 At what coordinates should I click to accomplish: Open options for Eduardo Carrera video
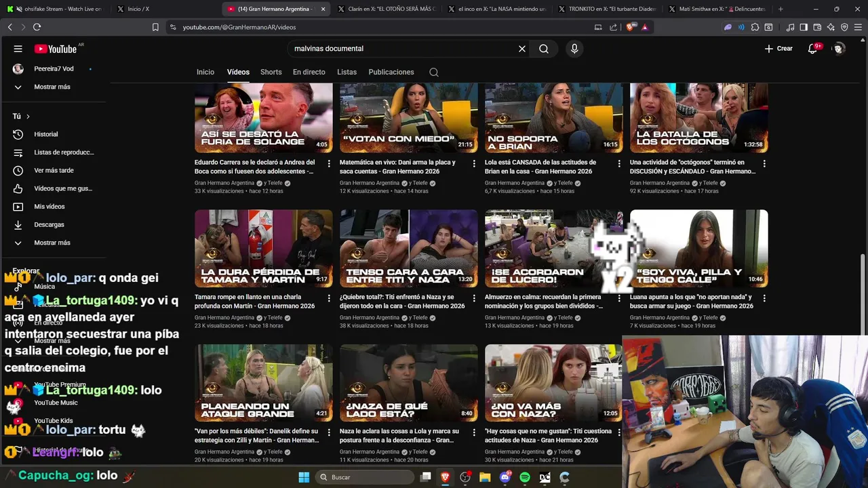329,163
